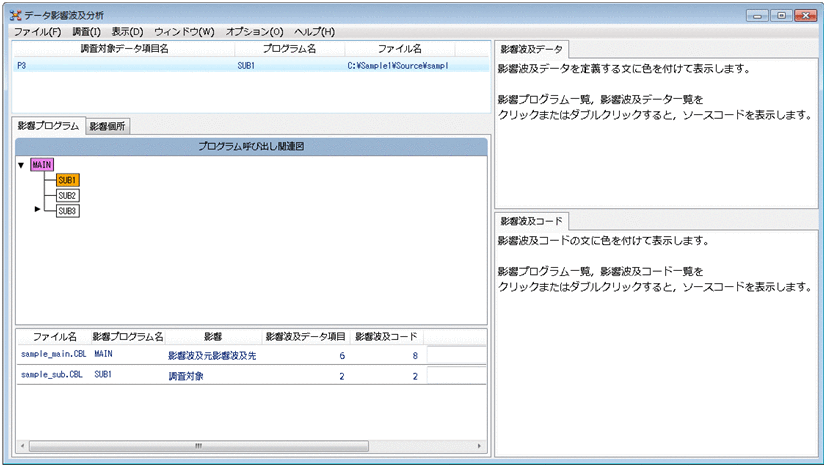
Task: Click the SUB1 program name cell in top list
Action: pos(246,66)
